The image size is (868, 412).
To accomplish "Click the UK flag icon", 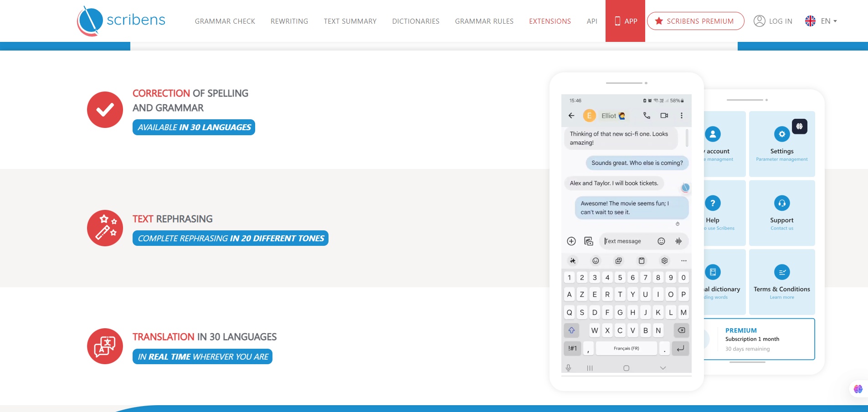I will (x=810, y=21).
